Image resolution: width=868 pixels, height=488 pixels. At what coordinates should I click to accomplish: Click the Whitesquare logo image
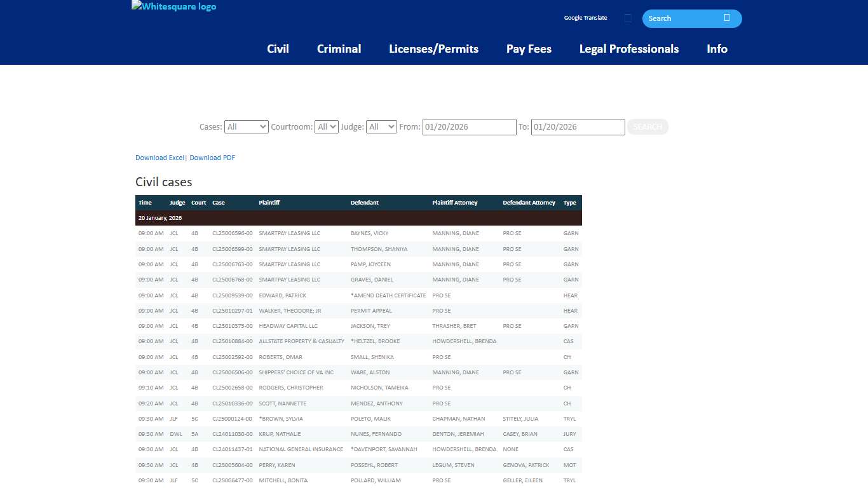(173, 7)
